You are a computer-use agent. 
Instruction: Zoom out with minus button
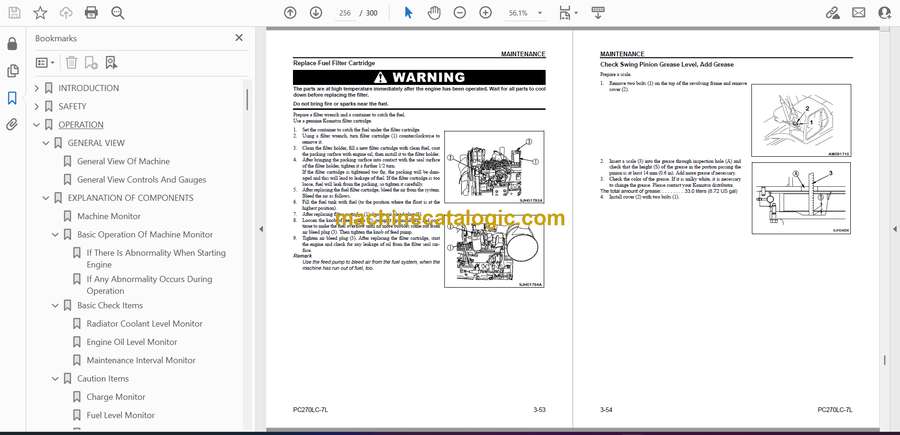[460, 13]
